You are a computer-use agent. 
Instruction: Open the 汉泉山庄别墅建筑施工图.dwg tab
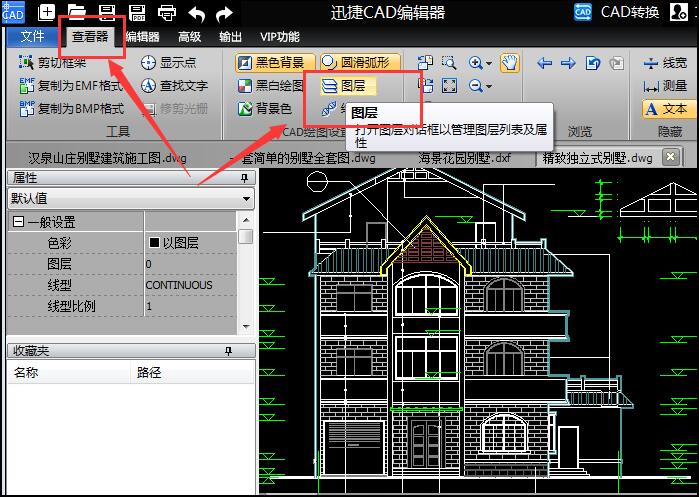click(x=107, y=158)
